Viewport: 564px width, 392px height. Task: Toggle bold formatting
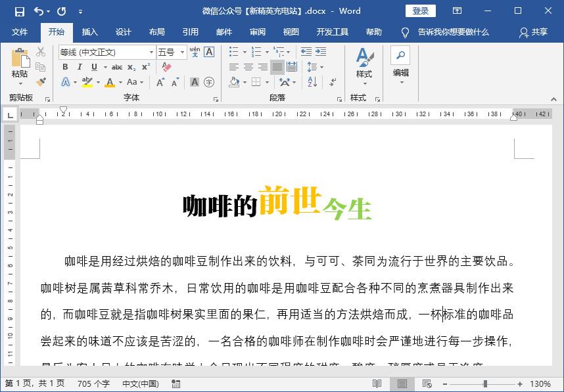point(65,67)
